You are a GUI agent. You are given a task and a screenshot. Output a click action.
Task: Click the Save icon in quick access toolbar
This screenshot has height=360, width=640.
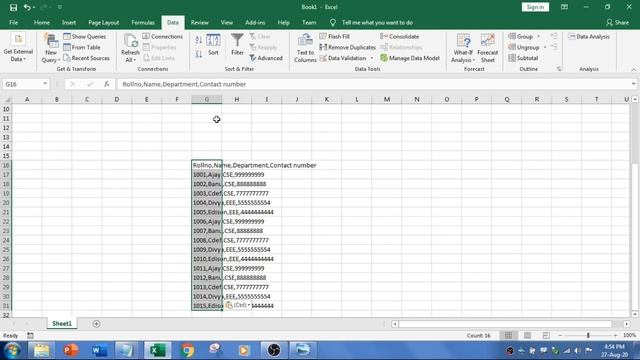point(13,7)
